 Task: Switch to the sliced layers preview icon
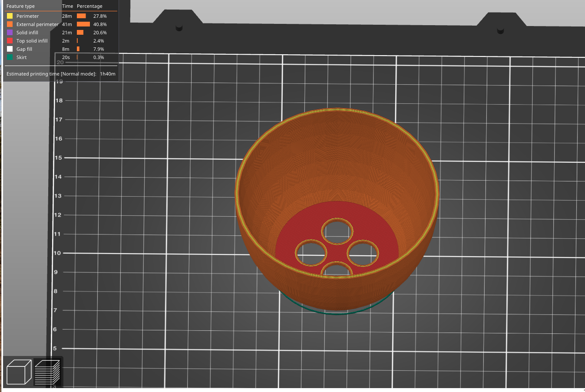pos(47,372)
